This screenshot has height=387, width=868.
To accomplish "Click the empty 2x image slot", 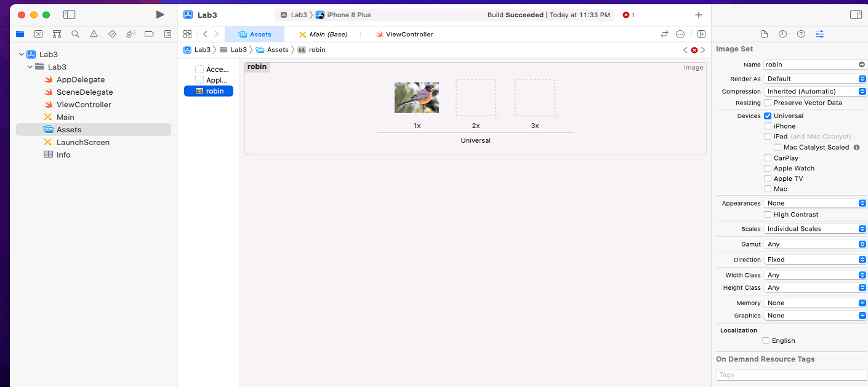I will [x=476, y=98].
